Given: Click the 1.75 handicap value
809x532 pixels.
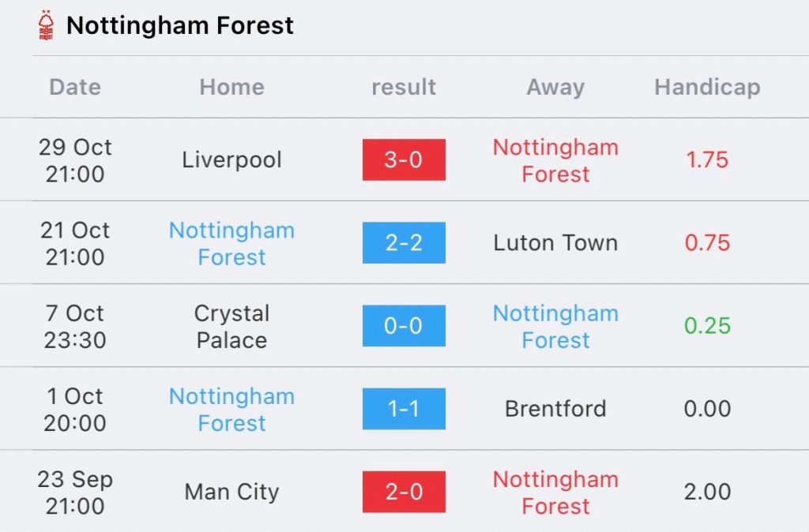Looking at the screenshot, I should coord(707,159).
